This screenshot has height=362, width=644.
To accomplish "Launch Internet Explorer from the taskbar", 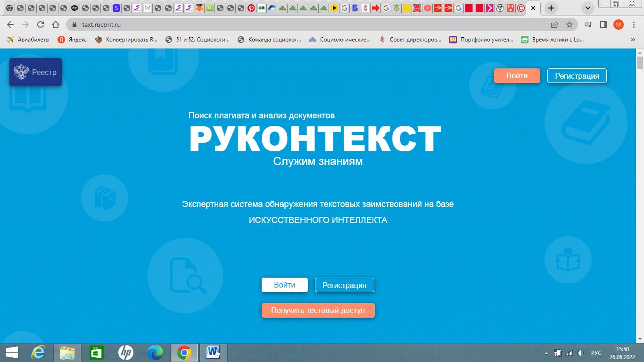I will pyautogui.click(x=38, y=353).
